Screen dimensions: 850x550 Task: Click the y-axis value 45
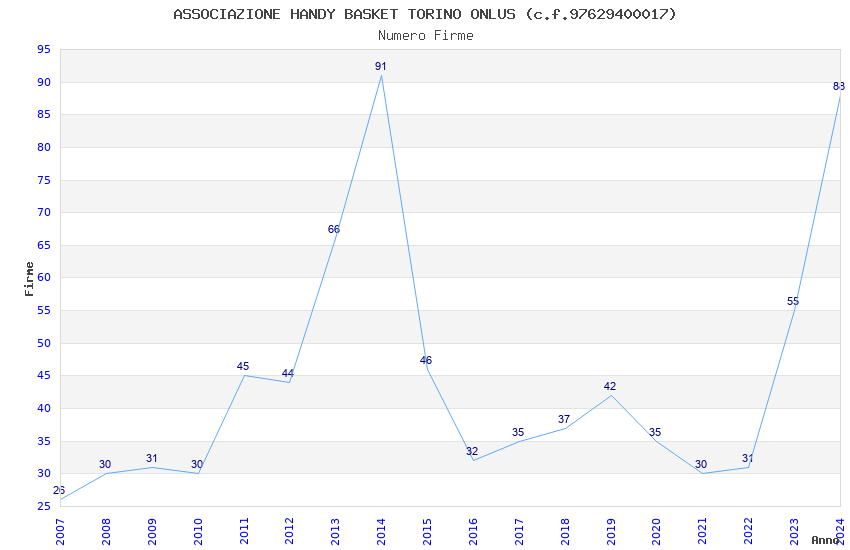(x=44, y=376)
